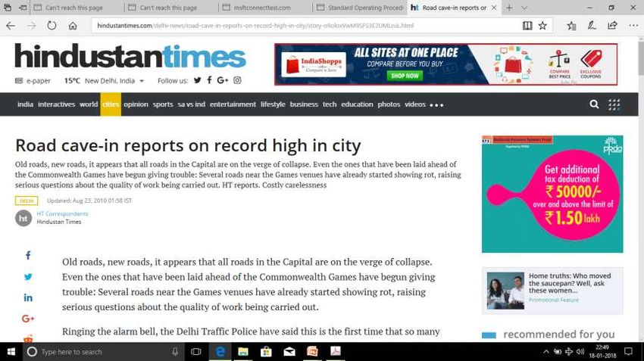Open the add notes pen icon
The image size is (644, 361).
point(592,26)
